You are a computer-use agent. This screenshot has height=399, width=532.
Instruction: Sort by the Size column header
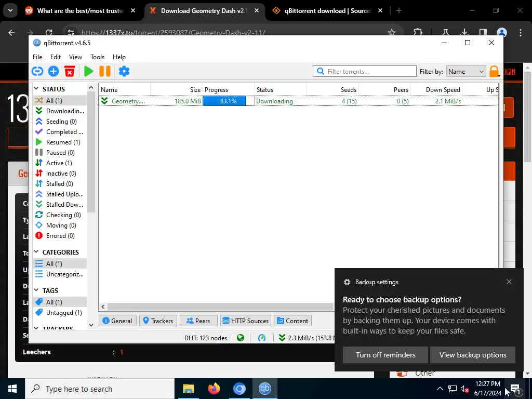(x=177, y=89)
